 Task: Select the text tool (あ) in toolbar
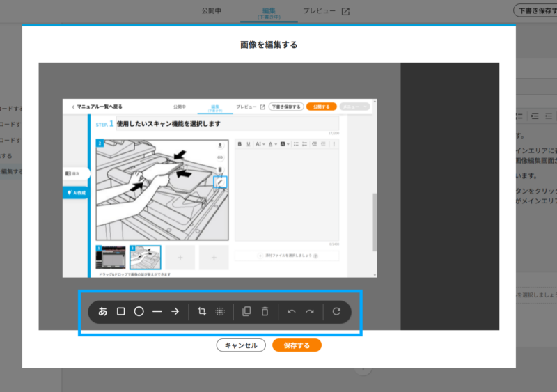pos(103,311)
